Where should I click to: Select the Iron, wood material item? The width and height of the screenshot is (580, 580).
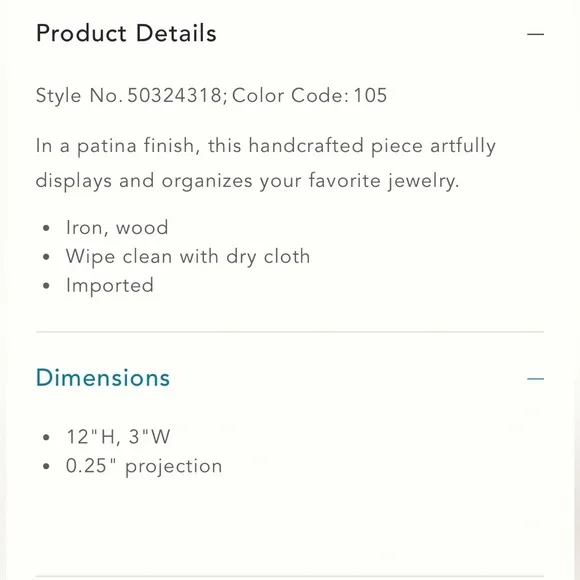[x=117, y=227]
